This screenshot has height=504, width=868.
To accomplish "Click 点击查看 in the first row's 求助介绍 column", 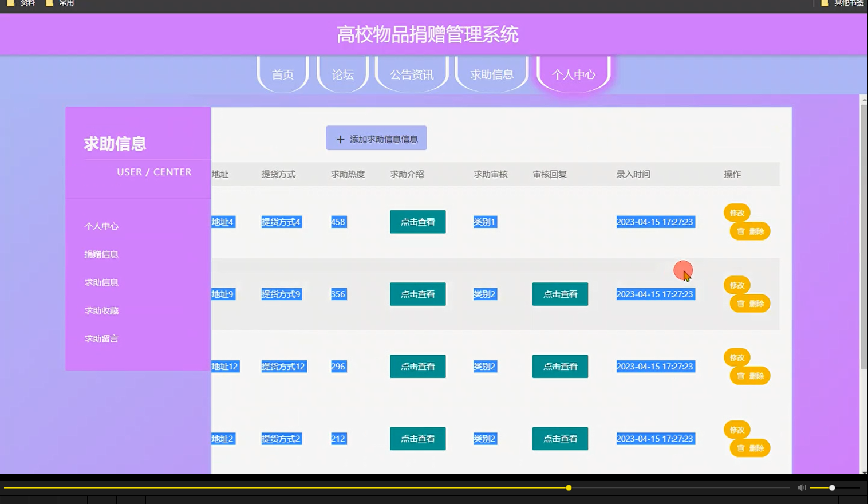I will point(417,222).
